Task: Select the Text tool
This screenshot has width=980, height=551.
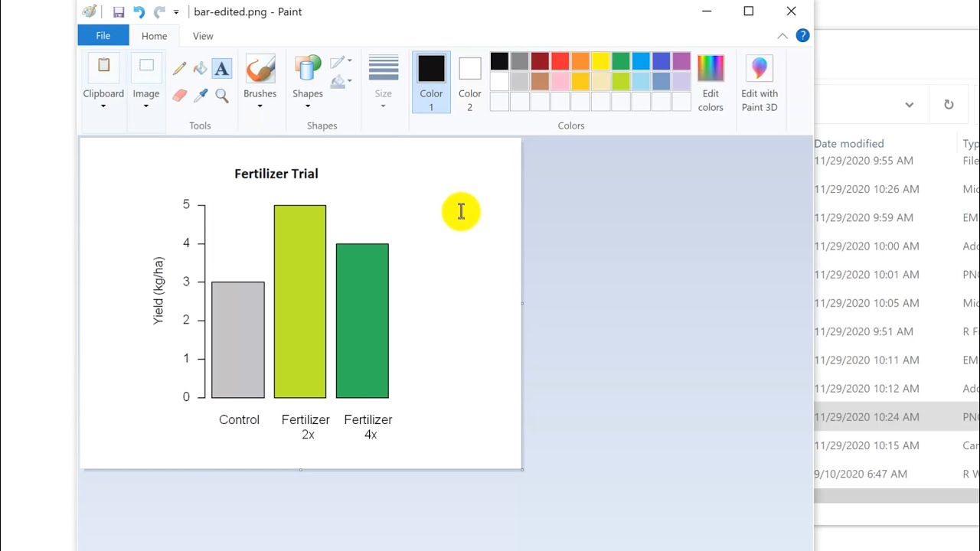Action: click(x=222, y=69)
